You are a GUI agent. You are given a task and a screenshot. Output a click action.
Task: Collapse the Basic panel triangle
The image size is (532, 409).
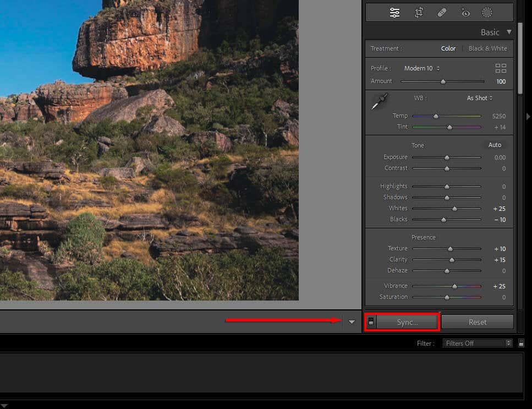509,32
